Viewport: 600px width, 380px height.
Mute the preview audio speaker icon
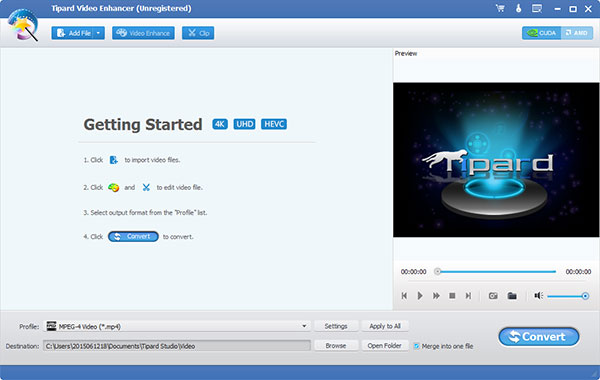point(539,295)
